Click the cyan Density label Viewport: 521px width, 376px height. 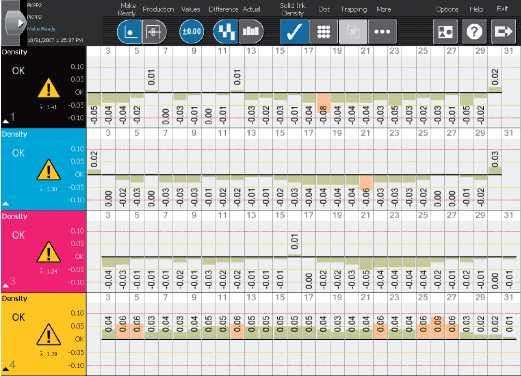pos(14,134)
